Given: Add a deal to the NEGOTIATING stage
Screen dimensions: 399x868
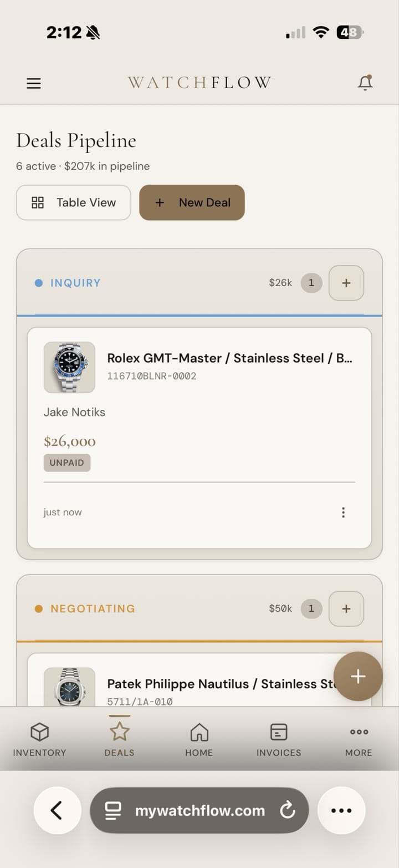Looking at the screenshot, I should coord(346,608).
